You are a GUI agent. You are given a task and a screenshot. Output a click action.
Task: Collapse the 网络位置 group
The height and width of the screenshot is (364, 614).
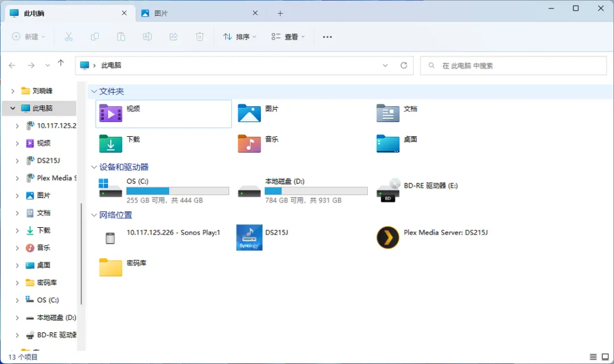[94, 215]
